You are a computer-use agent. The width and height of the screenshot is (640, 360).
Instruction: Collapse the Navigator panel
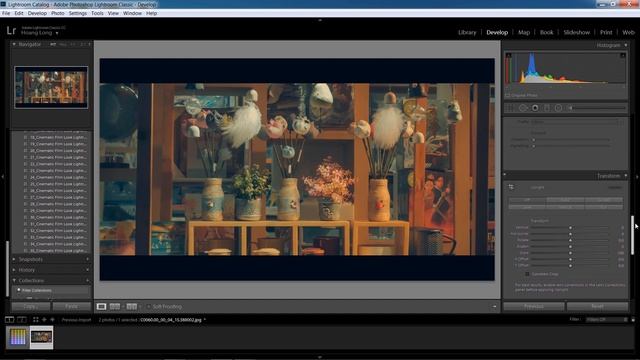tap(14, 44)
